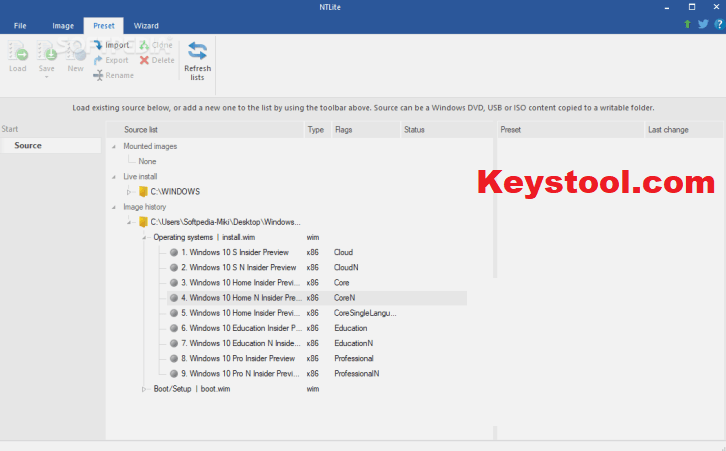
Task: Click Export in the ribbon
Action: 111,60
